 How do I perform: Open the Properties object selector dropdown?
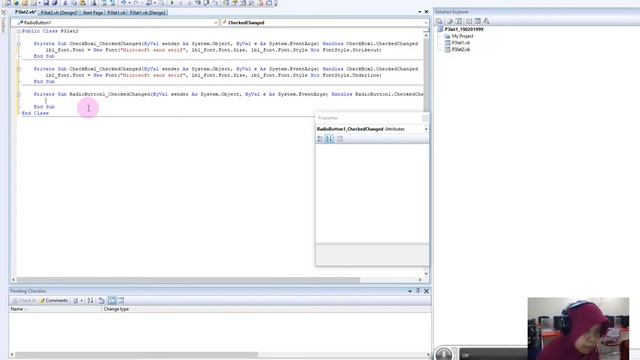(x=426, y=129)
